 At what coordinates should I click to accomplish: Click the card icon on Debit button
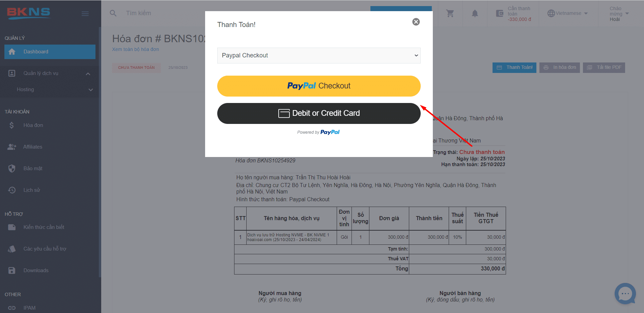point(284,113)
